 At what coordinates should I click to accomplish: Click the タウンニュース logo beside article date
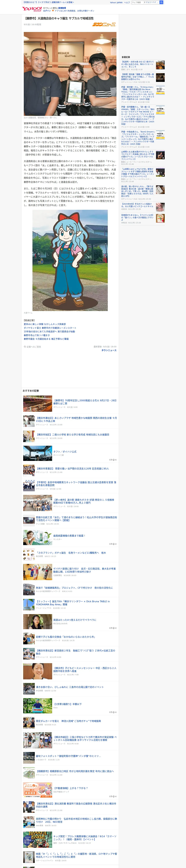coord(104,24)
